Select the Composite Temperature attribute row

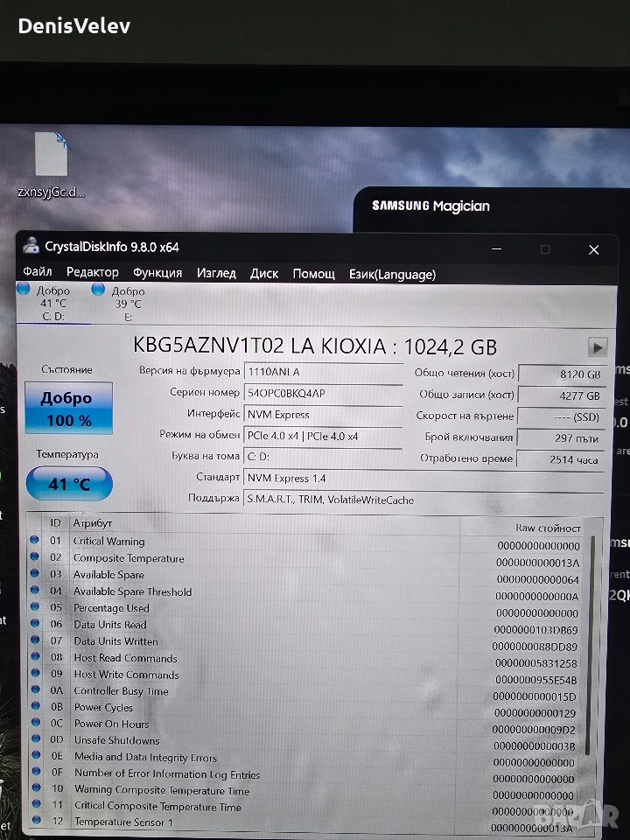point(129,558)
